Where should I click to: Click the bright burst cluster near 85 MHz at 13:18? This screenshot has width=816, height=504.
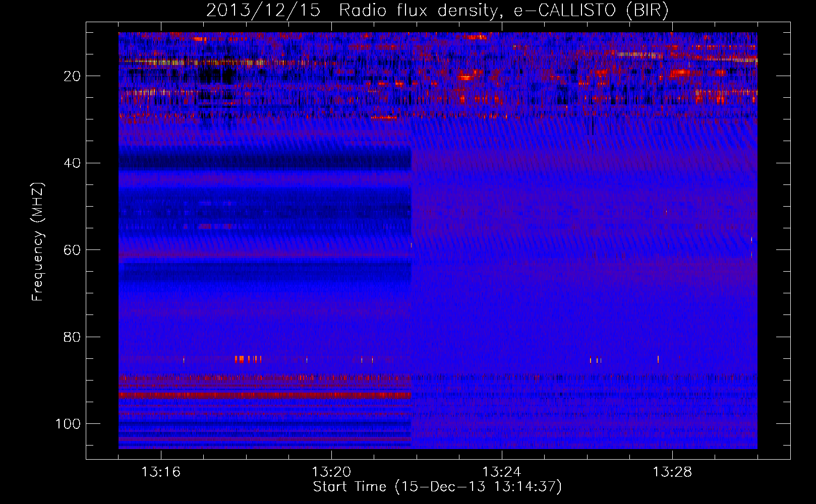tap(248, 359)
